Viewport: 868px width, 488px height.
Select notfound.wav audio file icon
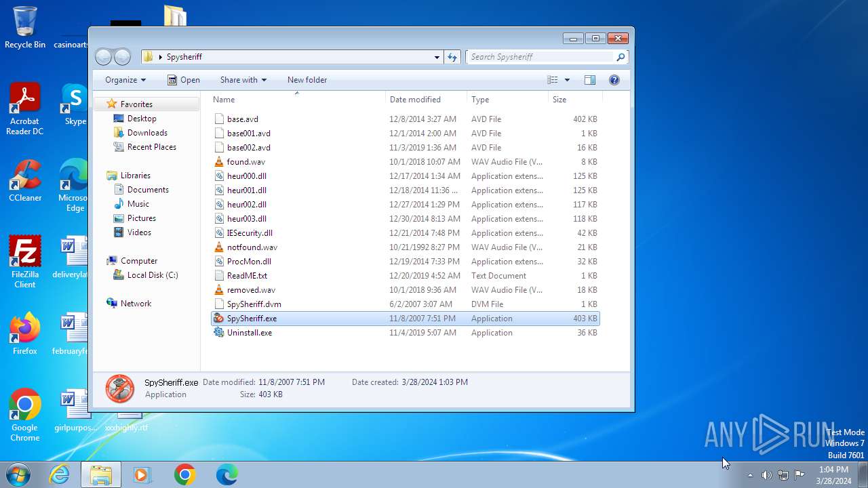coord(218,247)
